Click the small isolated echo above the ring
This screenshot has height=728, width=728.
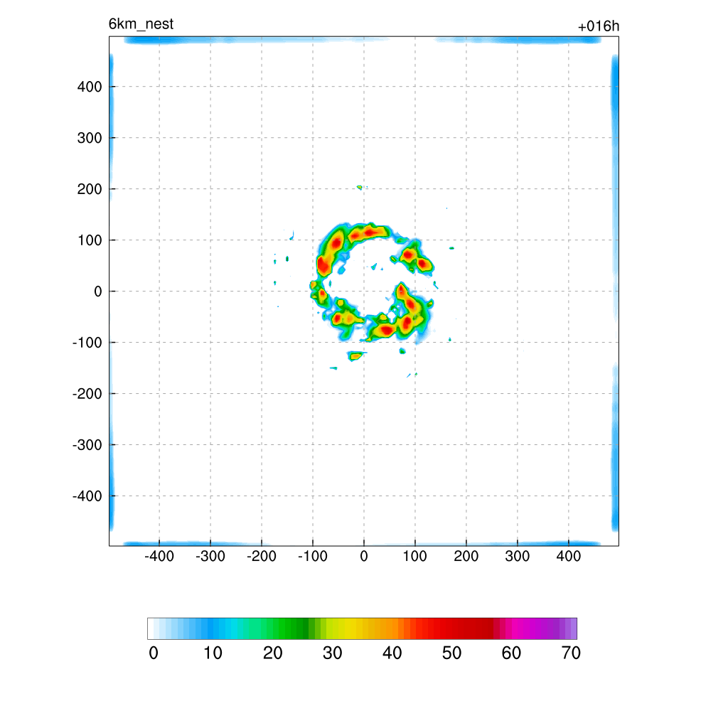pyautogui.click(x=360, y=188)
